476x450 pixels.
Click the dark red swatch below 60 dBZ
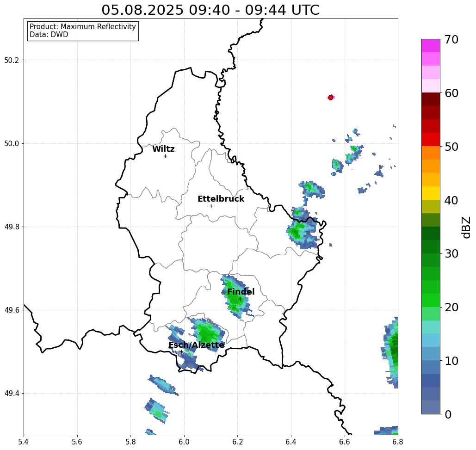click(431, 99)
